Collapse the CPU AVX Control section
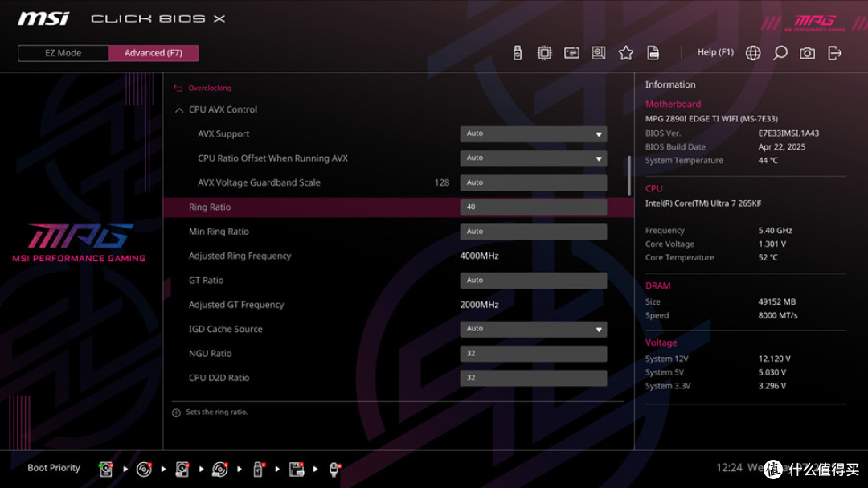The image size is (868, 488). pos(179,109)
